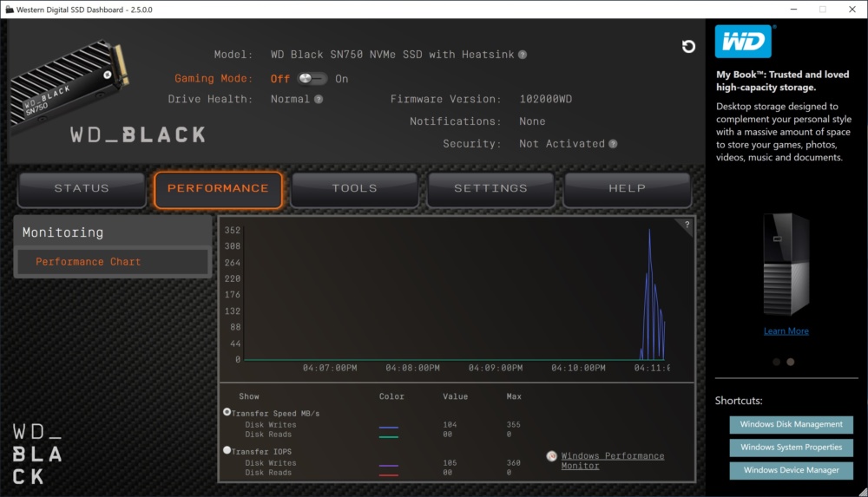The width and height of the screenshot is (868, 497).
Task: Minimize the SSD Dashboard window
Action: 794,10
